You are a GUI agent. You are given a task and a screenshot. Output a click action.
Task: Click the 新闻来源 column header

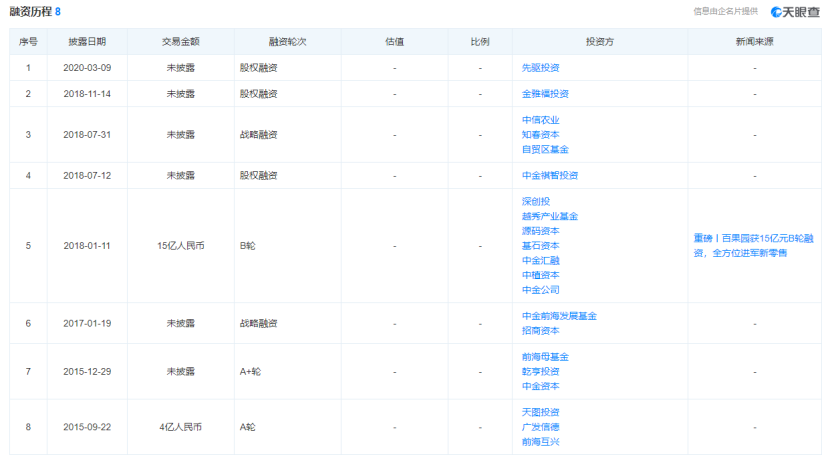pyautogui.click(x=755, y=41)
